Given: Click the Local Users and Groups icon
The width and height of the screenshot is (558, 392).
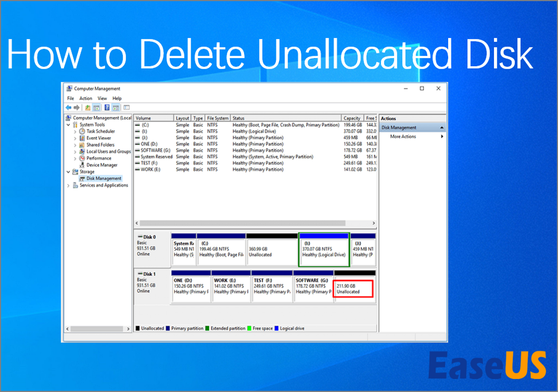Looking at the screenshot, I should 82,152.
